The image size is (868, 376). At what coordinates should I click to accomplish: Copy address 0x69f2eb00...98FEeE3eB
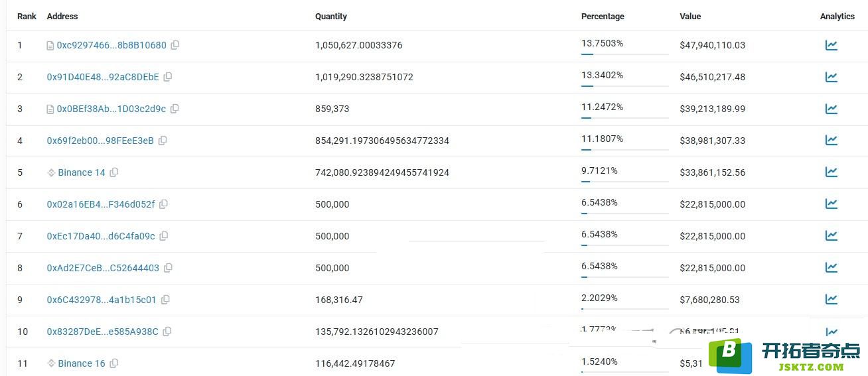click(x=163, y=141)
